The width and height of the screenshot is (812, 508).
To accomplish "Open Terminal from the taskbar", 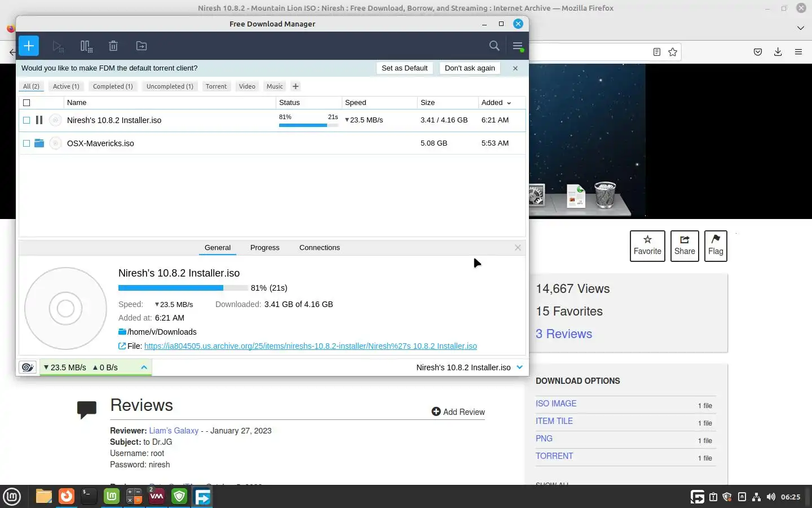I will [x=89, y=497].
